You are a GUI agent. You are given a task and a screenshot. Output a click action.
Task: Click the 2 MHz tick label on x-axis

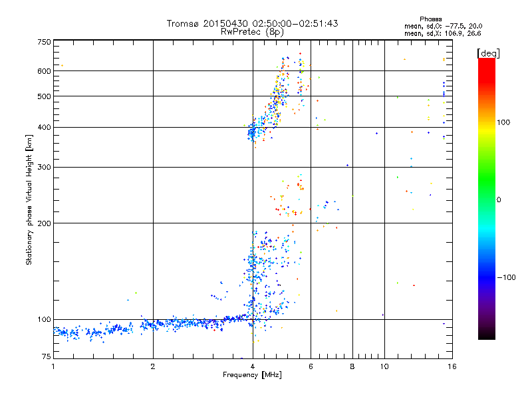pyautogui.click(x=153, y=366)
